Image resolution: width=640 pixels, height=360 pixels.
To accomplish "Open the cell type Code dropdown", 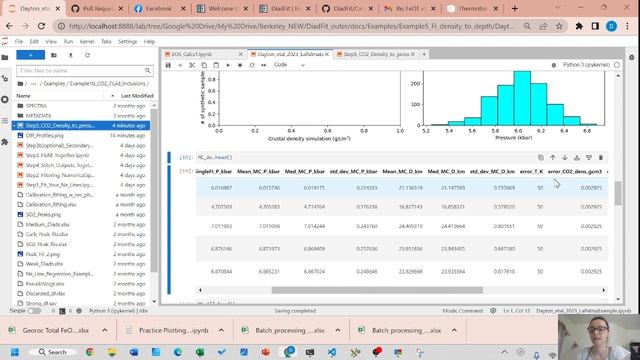I will (289, 65).
